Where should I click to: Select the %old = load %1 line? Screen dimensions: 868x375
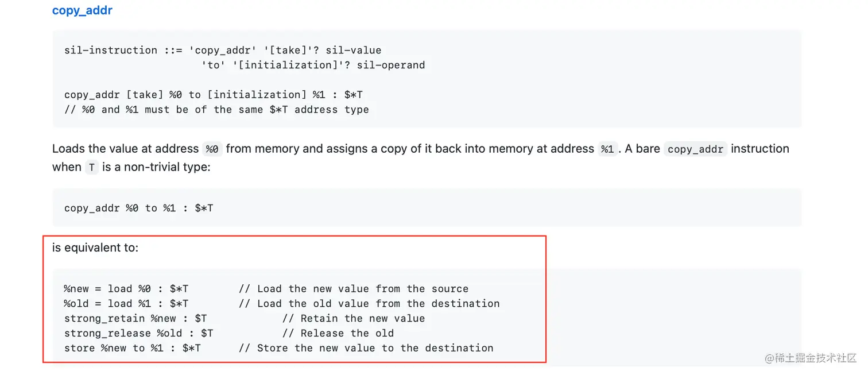(x=126, y=304)
